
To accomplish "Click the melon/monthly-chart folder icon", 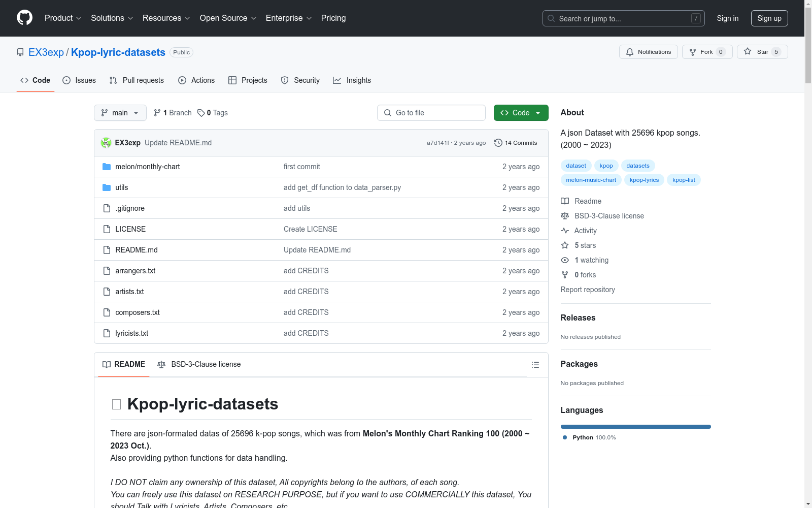I will [107, 167].
